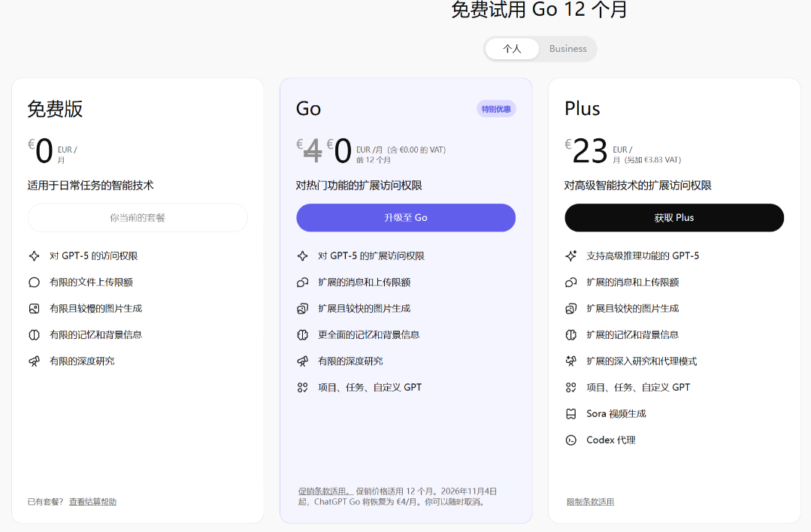811x532 pixels.
Task: Click the 你当前的套餐 button
Action: click(138, 218)
